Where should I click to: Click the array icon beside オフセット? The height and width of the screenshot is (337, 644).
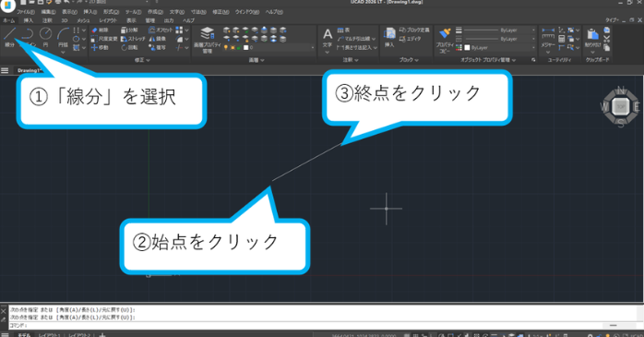pyautogui.click(x=179, y=30)
